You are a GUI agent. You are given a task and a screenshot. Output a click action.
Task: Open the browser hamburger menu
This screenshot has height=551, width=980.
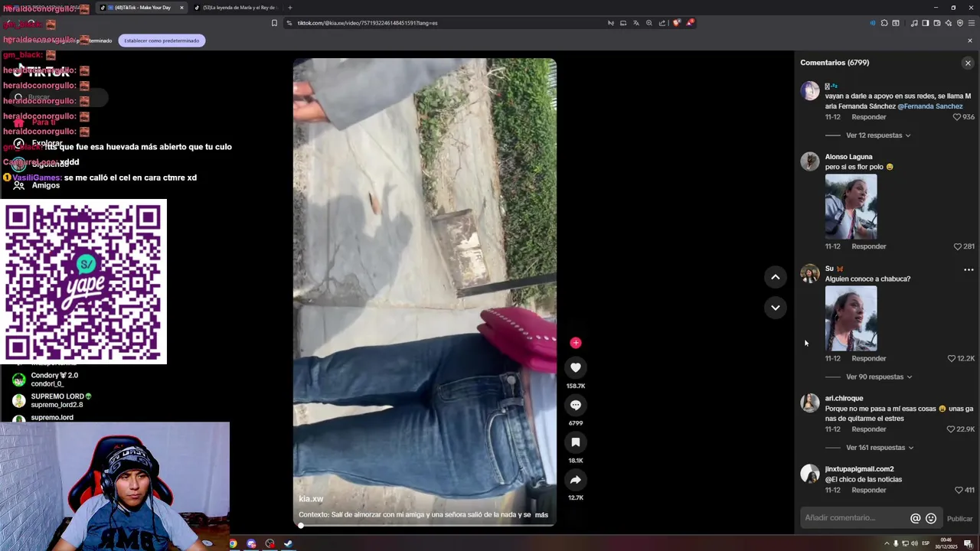(x=971, y=23)
